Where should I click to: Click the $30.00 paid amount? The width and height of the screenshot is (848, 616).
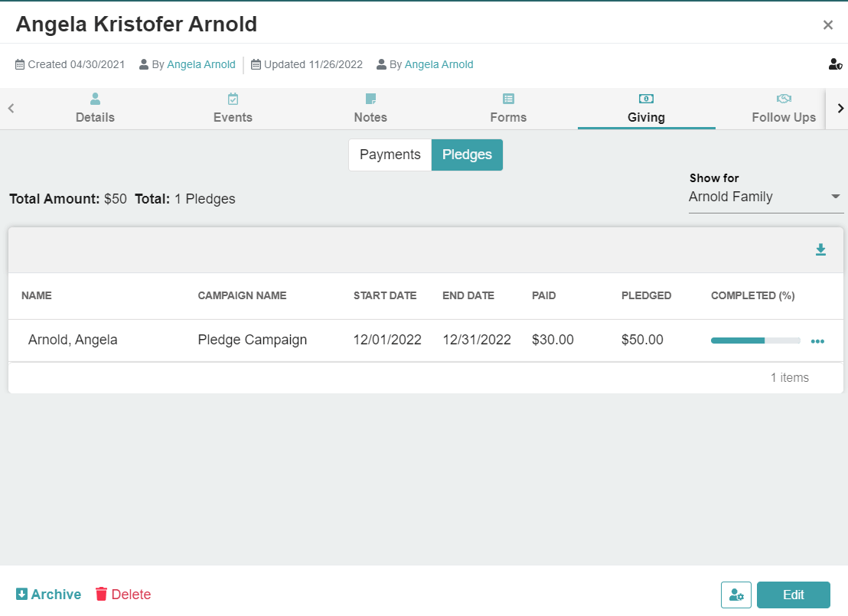coord(553,340)
